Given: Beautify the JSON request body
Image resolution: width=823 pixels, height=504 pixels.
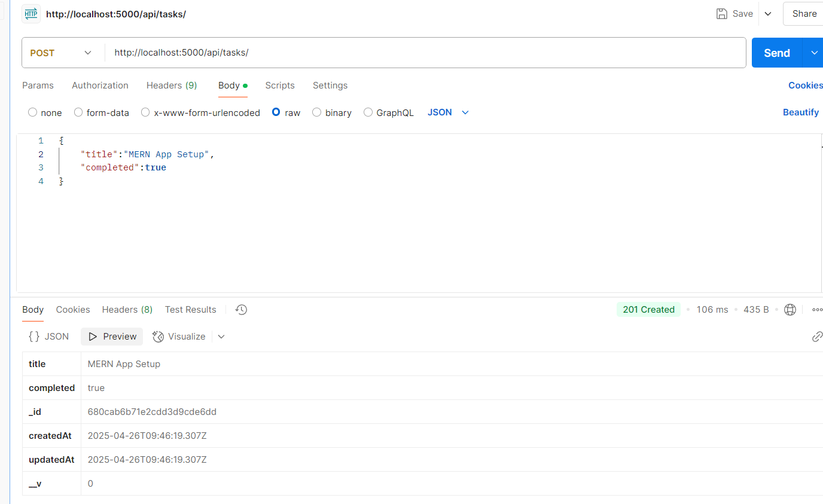Looking at the screenshot, I should point(801,112).
